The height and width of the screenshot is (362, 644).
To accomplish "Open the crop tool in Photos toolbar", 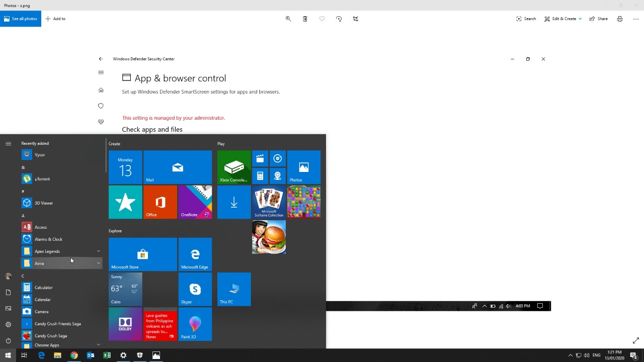I will (355, 19).
